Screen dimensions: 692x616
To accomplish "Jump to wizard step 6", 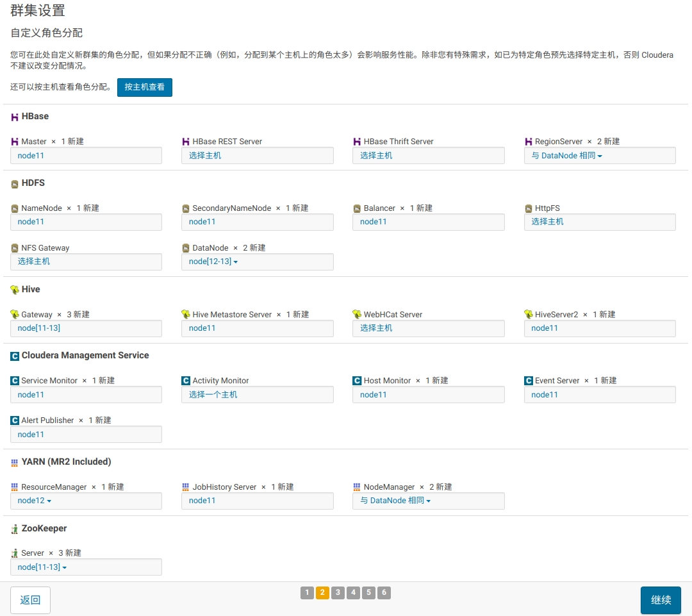I will [x=384, y=592].
